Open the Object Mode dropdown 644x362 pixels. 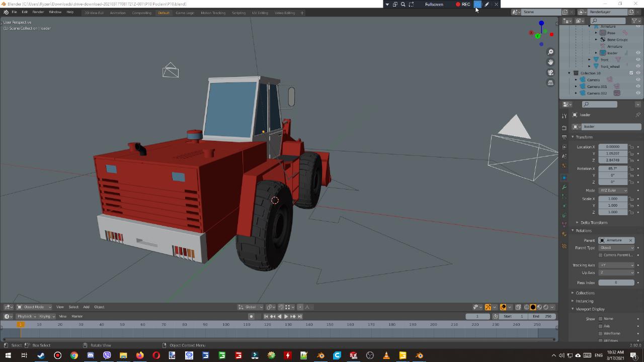[x=34, y=307]
